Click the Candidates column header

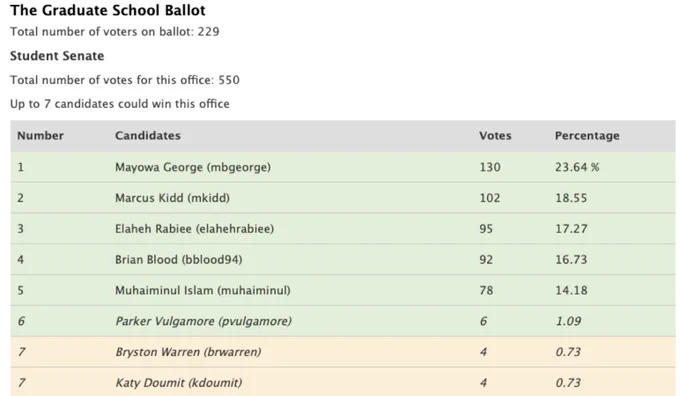(x=148, y=136)
